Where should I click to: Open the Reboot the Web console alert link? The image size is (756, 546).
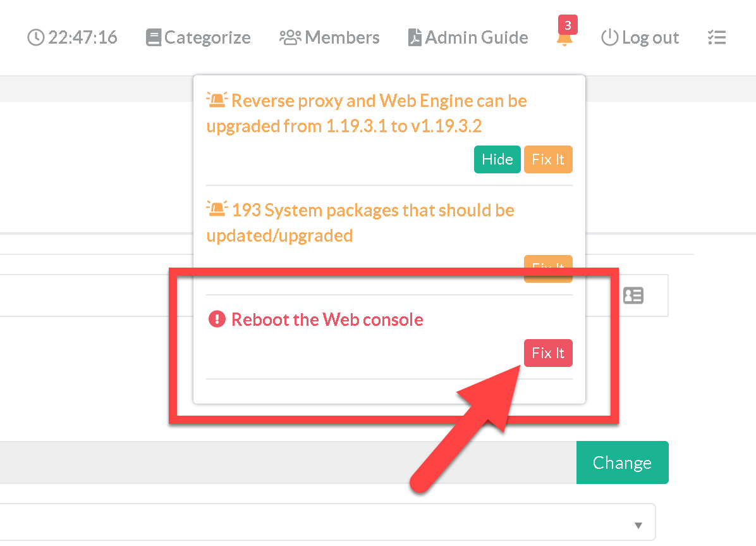[327, 320]
